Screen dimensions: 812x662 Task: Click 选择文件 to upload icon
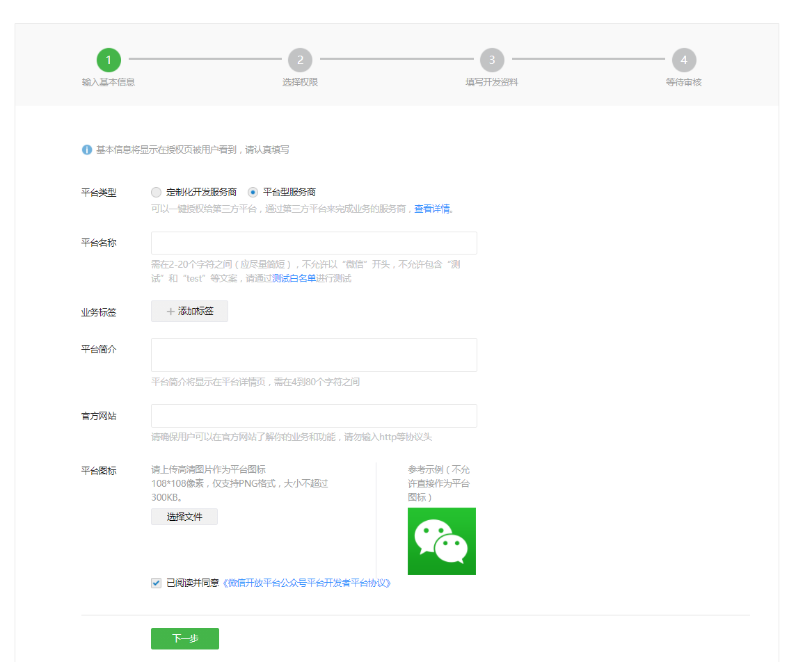184,517
